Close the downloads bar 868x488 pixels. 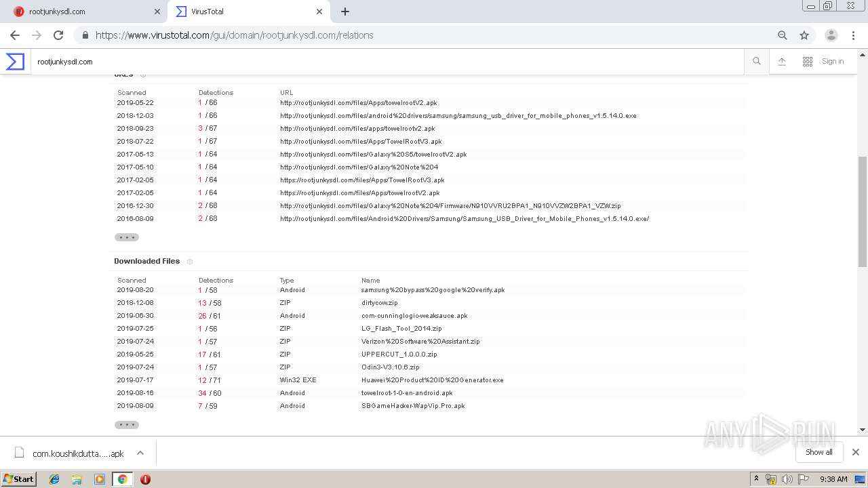pos(856,452)
